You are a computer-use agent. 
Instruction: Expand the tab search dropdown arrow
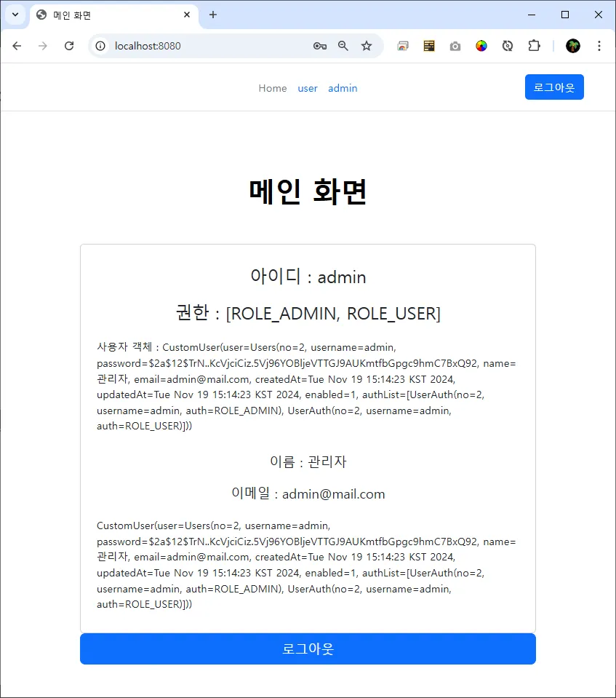15,15
